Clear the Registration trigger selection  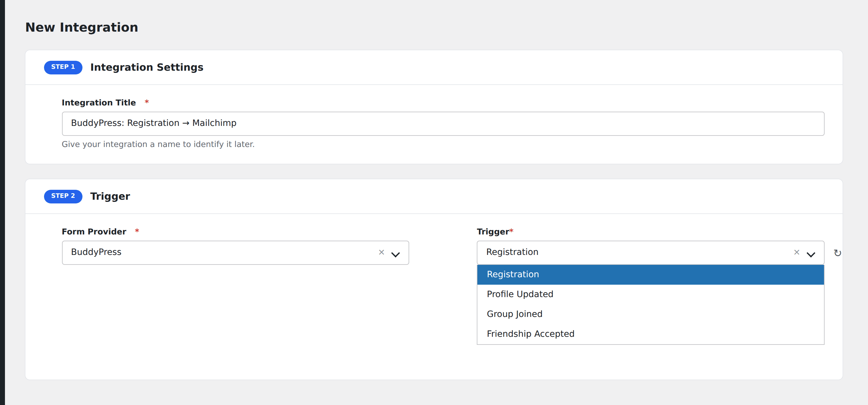pos(797,252)
